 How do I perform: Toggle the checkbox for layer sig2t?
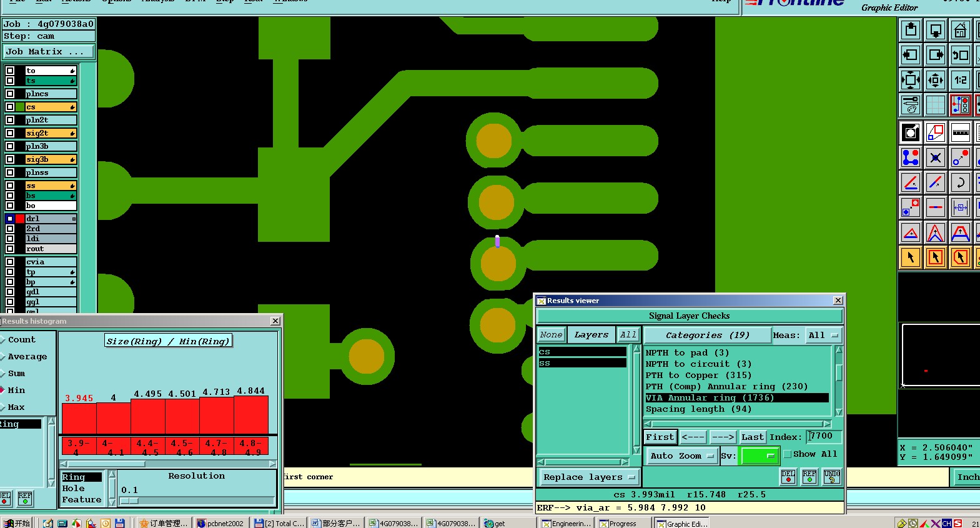click(10, 133)
